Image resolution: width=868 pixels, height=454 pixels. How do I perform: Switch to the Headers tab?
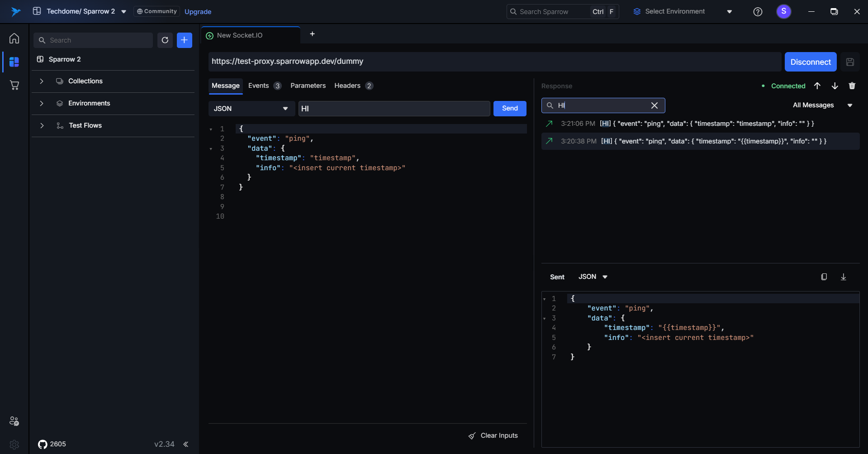pos(347,86)
